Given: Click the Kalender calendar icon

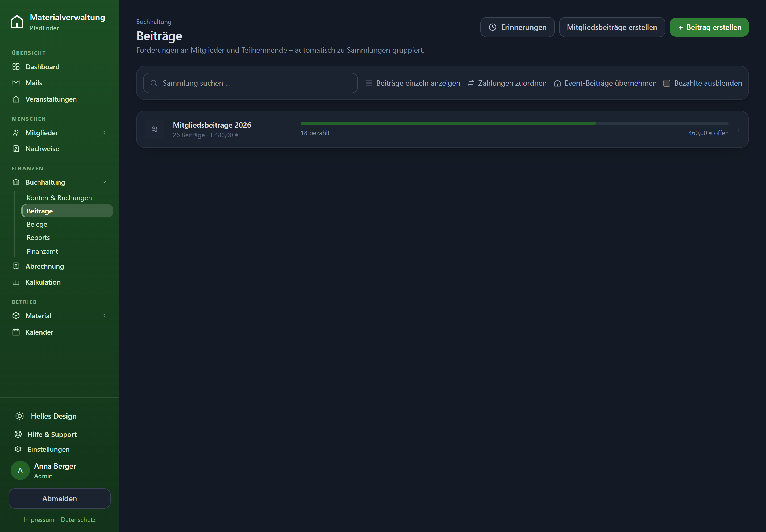Looking at the screenshot, I should point(16,332).
